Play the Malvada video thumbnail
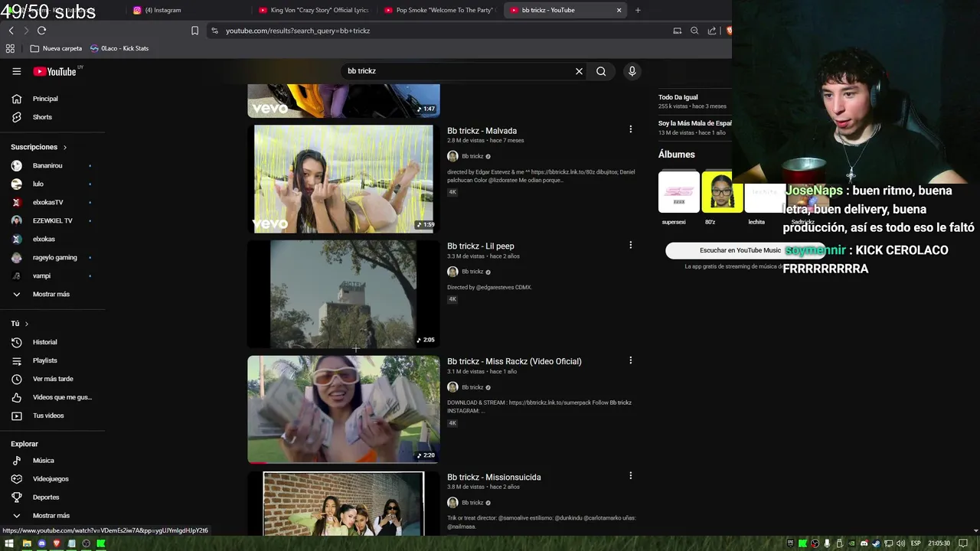The height and width of the screenshot is (551, 980). [344, 179]
